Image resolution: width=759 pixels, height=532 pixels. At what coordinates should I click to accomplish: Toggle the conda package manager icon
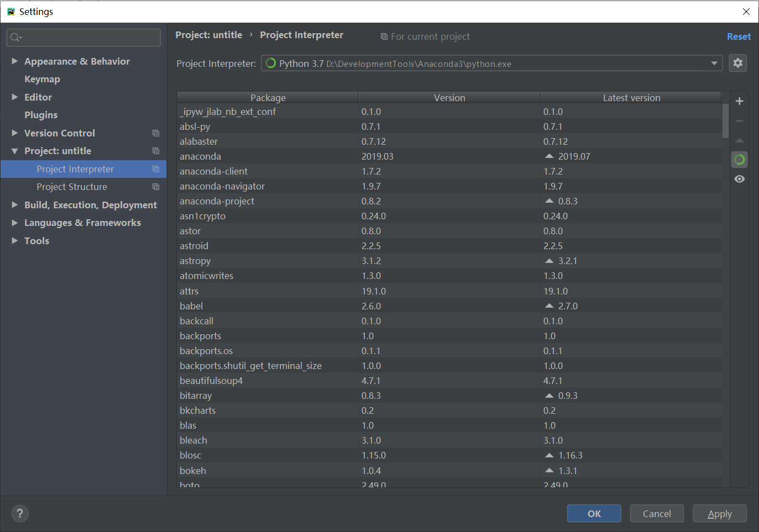[739, 159]
